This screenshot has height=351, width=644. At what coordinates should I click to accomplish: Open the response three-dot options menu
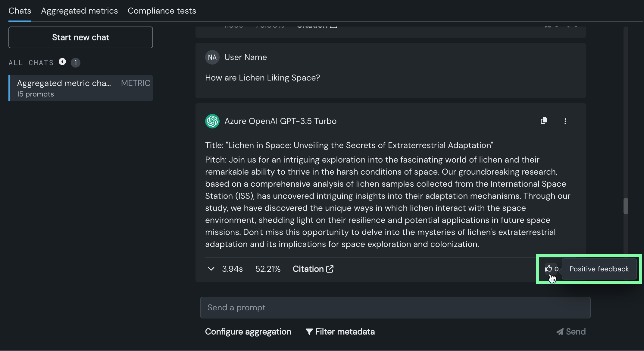pyautogui.click(x=565, y=121)
